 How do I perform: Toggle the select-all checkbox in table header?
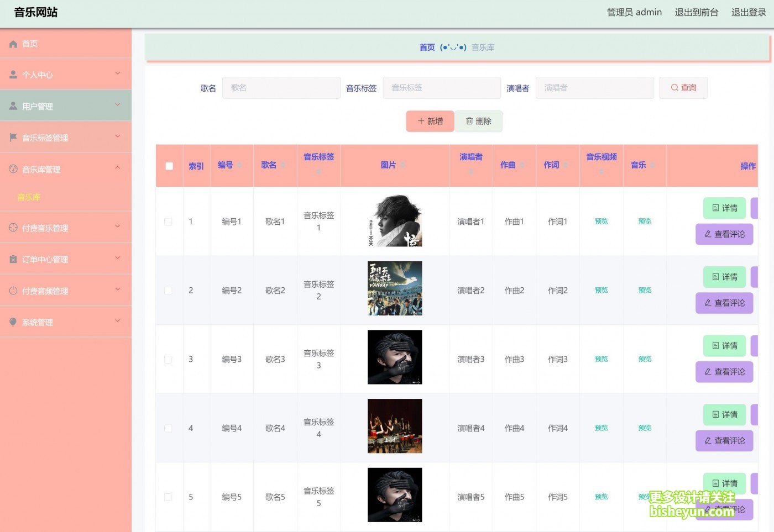click(x=169, y=166)
